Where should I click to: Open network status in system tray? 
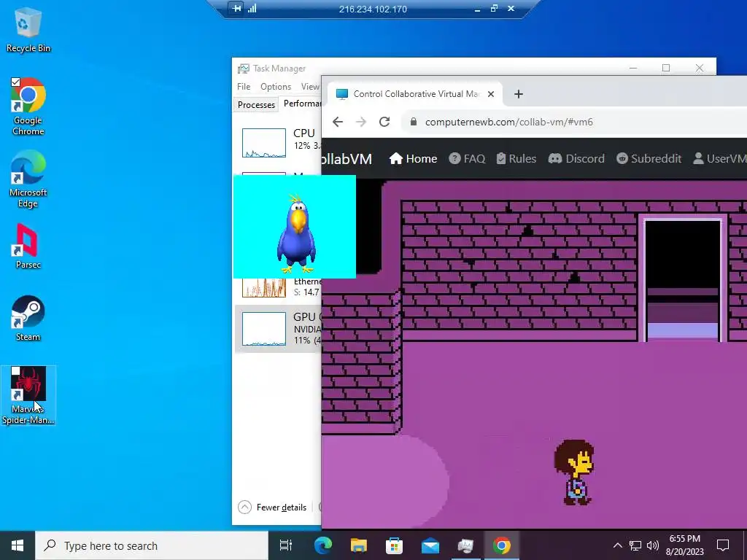point(635,545)
